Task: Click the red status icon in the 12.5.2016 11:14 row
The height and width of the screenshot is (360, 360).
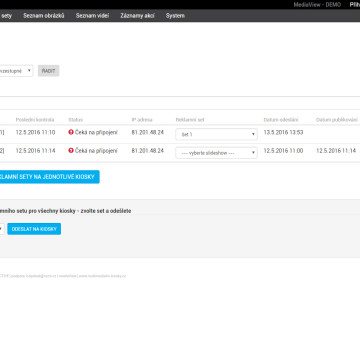Action: click(71, 151)
